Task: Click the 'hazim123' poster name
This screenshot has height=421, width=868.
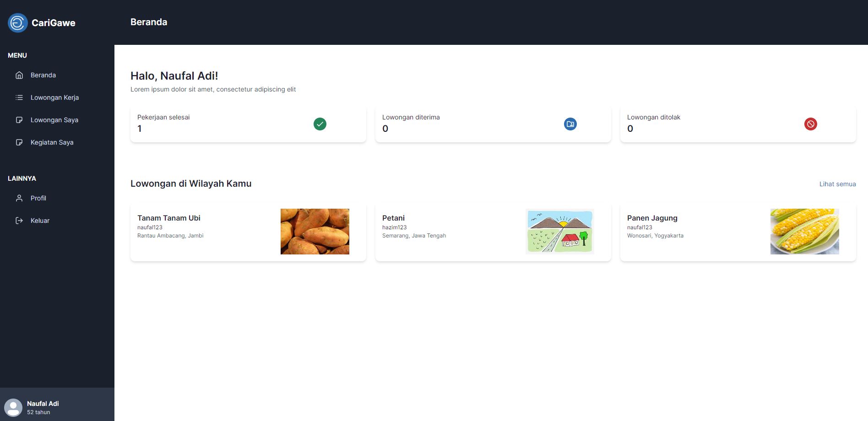Action: click(x=394, y=227)
